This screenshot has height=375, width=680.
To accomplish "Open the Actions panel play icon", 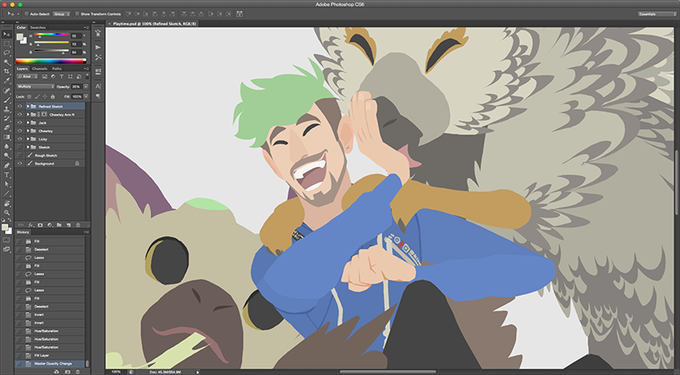I will click(98, 47).
